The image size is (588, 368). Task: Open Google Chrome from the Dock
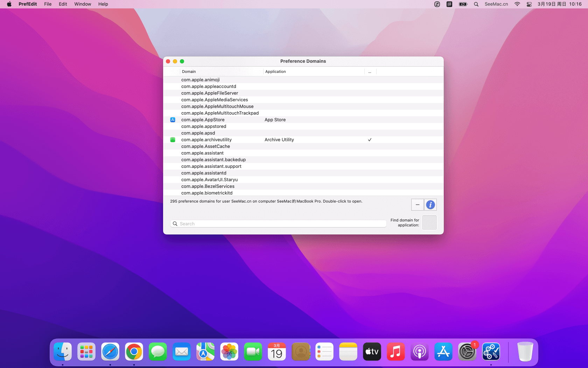click(x=134, y=352)
